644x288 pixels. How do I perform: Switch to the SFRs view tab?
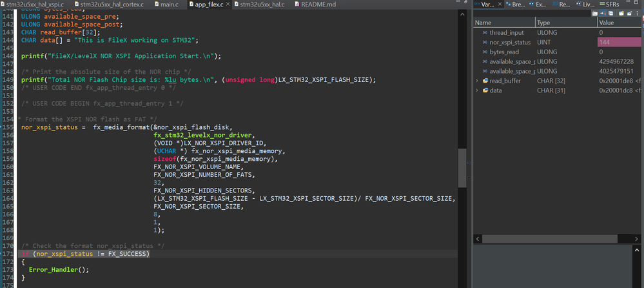[x=609, y=5]
